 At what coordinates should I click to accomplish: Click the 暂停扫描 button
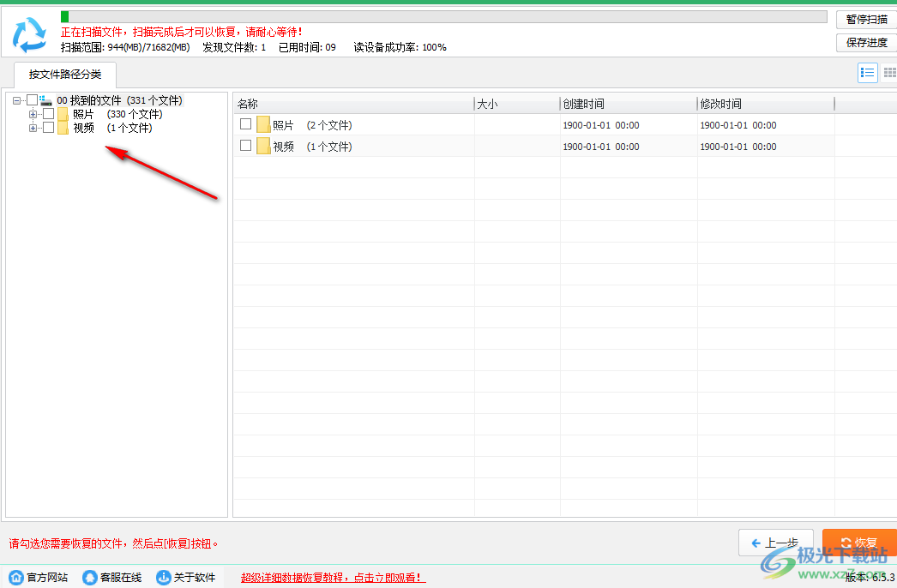tap(867, 20)
